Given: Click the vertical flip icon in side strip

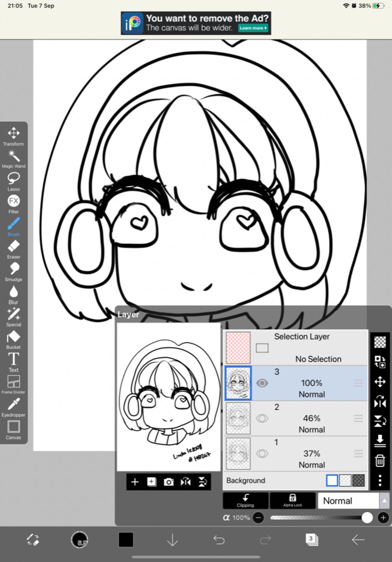Looking at the screenshot, I should point(380,421).
